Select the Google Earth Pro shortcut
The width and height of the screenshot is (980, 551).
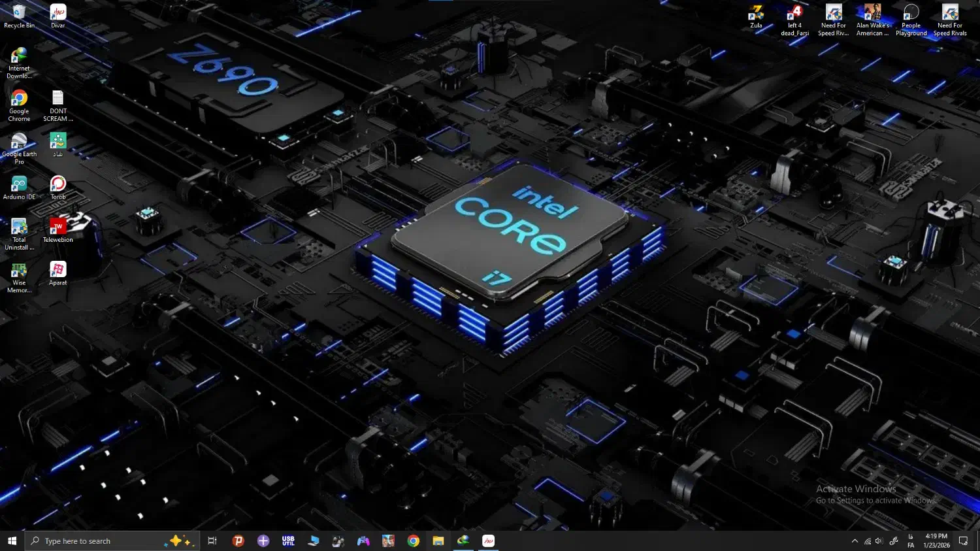pos(19,142)
